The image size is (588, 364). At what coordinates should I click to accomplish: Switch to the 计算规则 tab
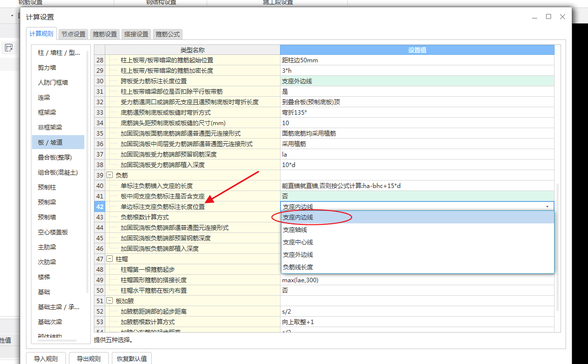click(x=41, y=34)
